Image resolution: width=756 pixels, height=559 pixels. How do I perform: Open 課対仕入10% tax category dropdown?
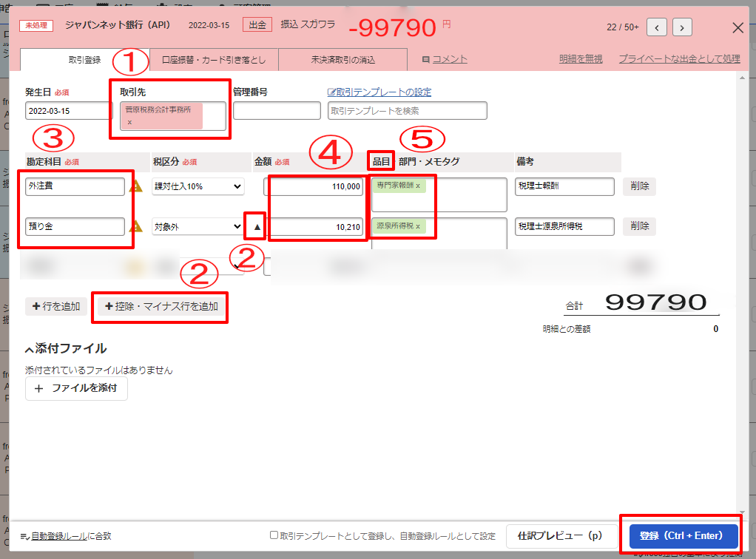point(198,187)
